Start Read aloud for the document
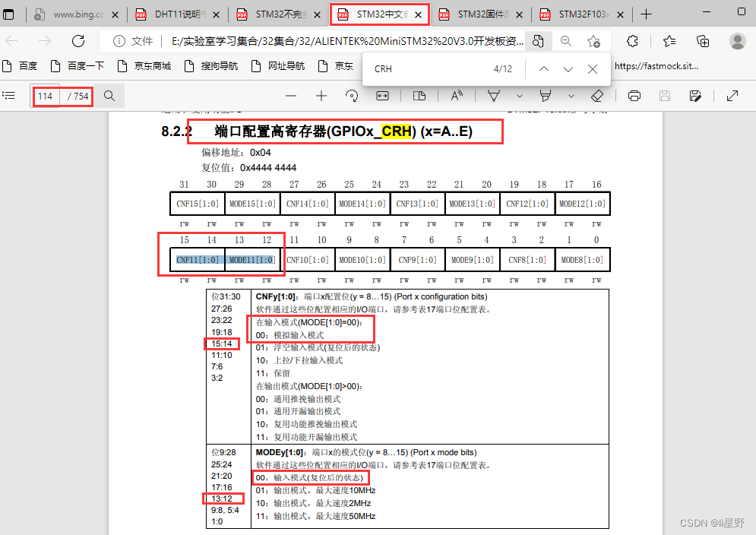The width and height of the screenshot is (756, 535). (x=455, y=96)
